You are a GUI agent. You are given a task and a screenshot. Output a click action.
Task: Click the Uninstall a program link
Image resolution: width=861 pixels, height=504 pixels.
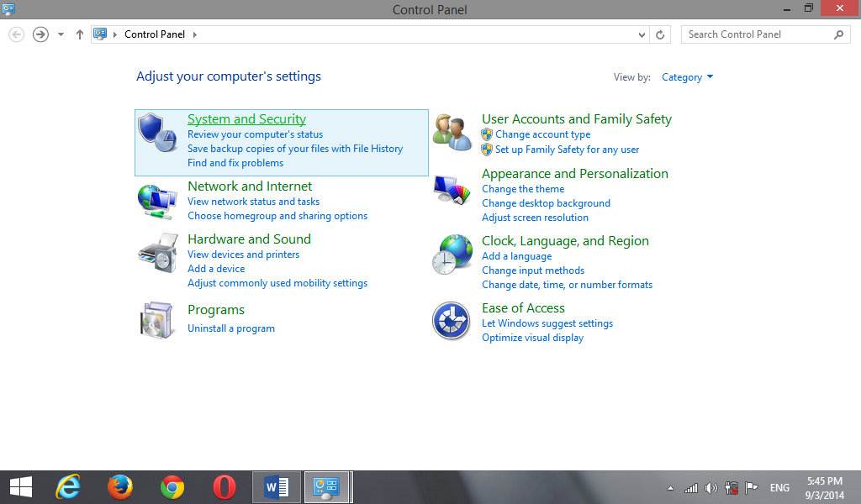pyautogui.click(x=231, y=328)
